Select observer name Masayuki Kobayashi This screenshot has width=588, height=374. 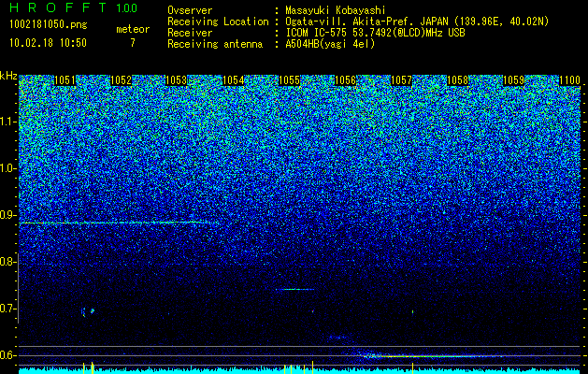click(x=336, y=11)
